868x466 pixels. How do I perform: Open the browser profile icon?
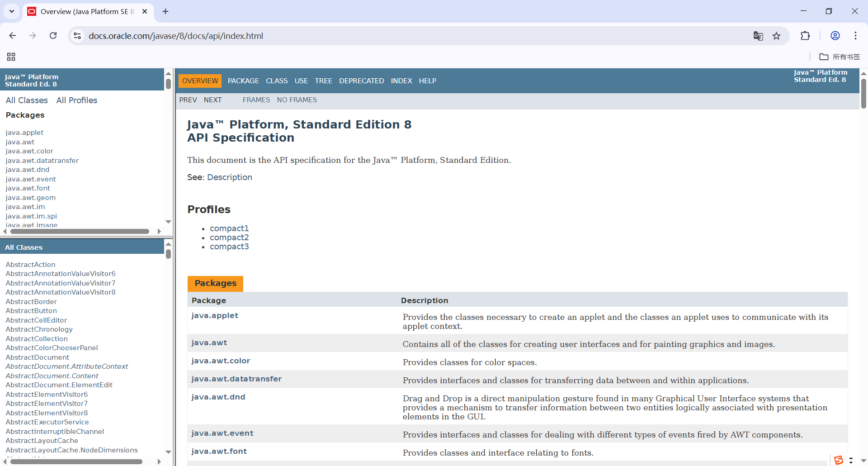coord(835,36)
